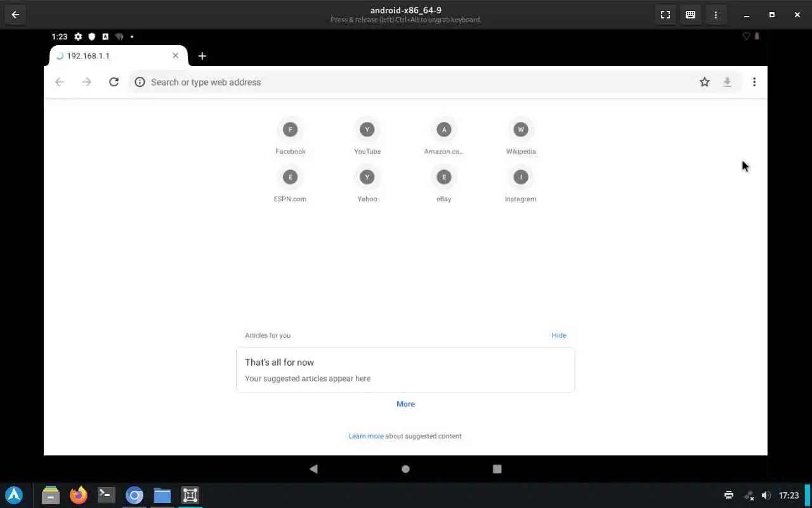Open a new tab with the plus button
This screenshot has width=812, height=508.
202,56
